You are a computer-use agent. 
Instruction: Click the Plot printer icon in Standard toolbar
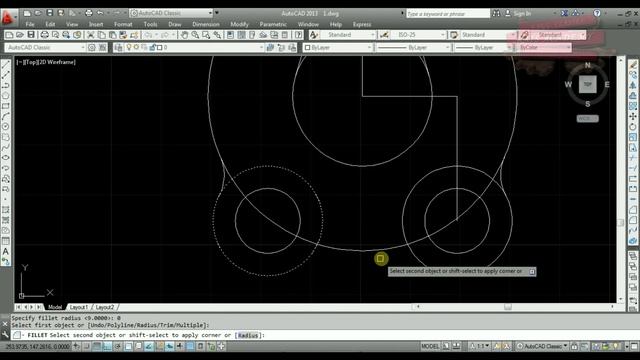(44, 35)
